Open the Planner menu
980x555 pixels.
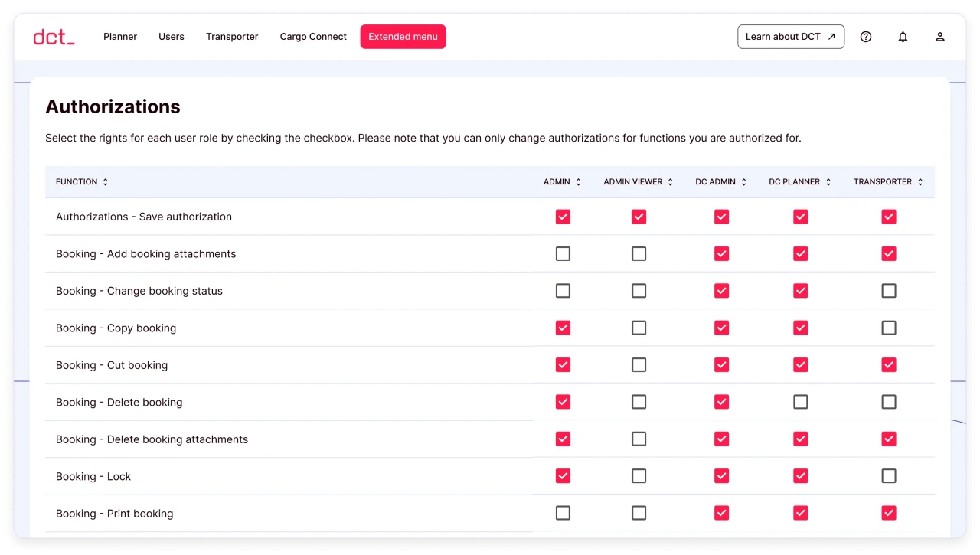120,37
